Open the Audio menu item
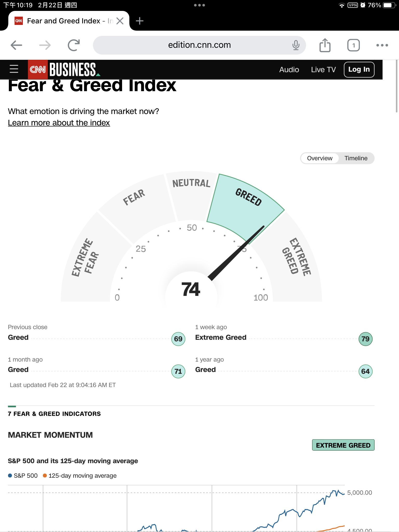399x532 pixels. [289, 70]
